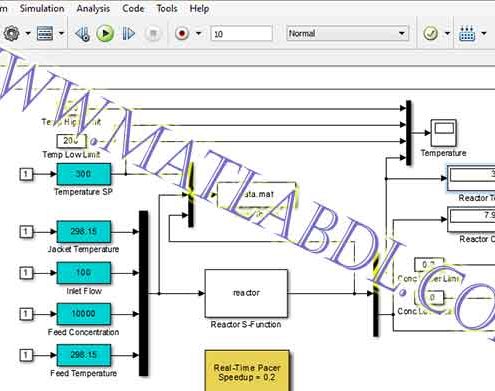Click the Build Model grid icon
This screenshot has width=495, height=391.
(x=467, y=33)
